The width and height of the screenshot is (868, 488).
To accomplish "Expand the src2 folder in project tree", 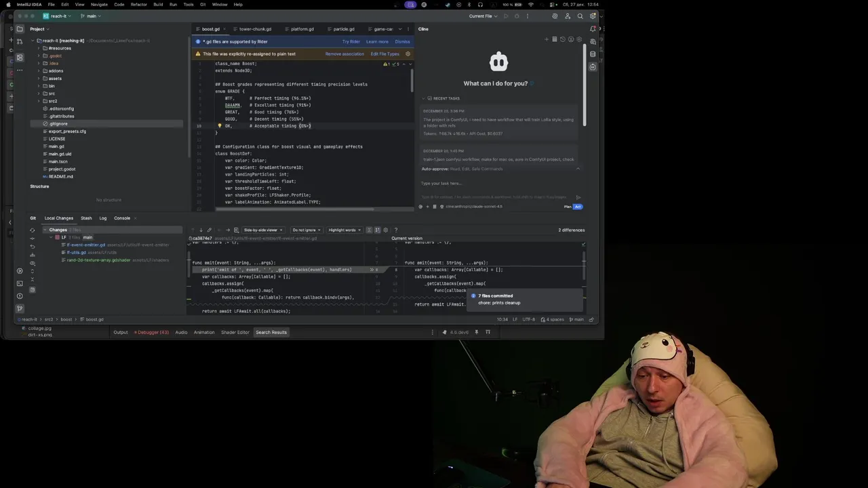I will (x=39, y=101).
